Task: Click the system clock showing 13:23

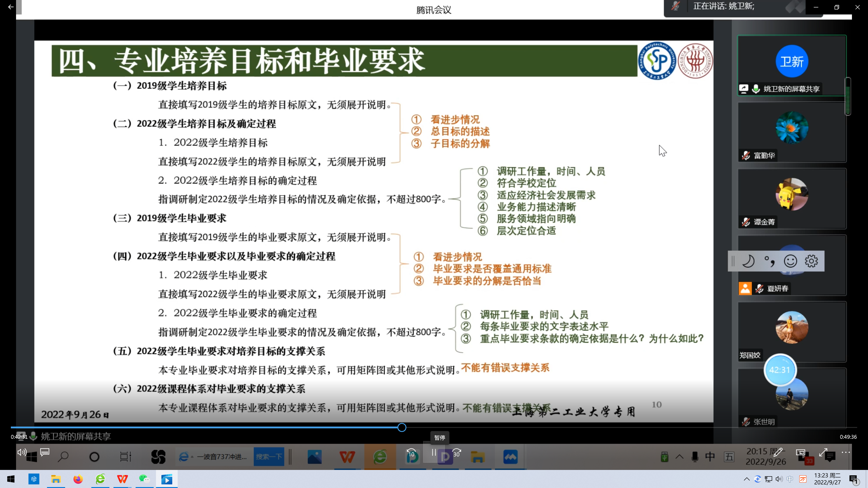Action: pos(827,479)
